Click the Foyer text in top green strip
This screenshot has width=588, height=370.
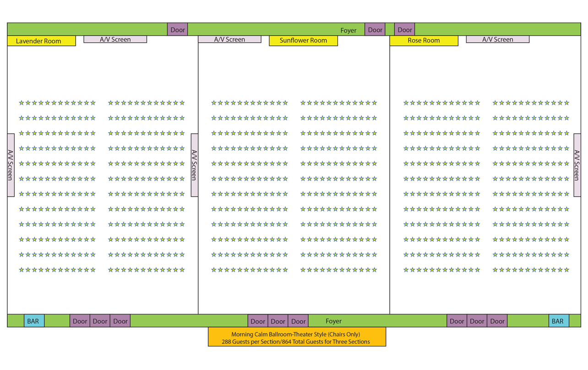(x=348, y=30)
